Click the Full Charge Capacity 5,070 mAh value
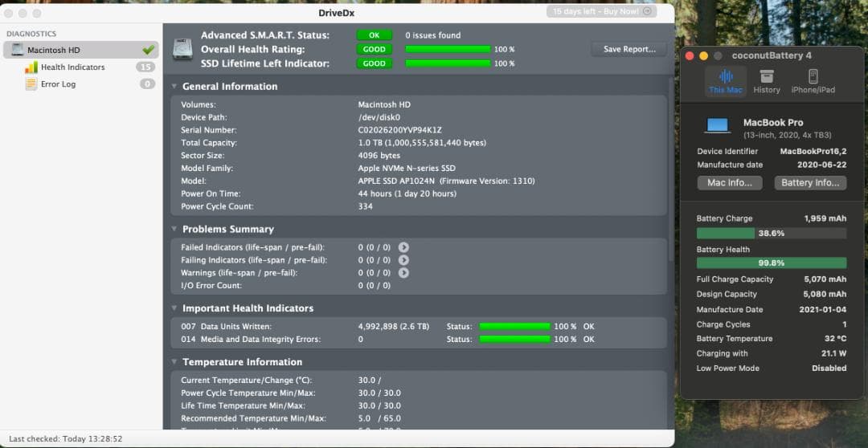Image resolution: width=868 pixels, height=448 pixels. 825,279
